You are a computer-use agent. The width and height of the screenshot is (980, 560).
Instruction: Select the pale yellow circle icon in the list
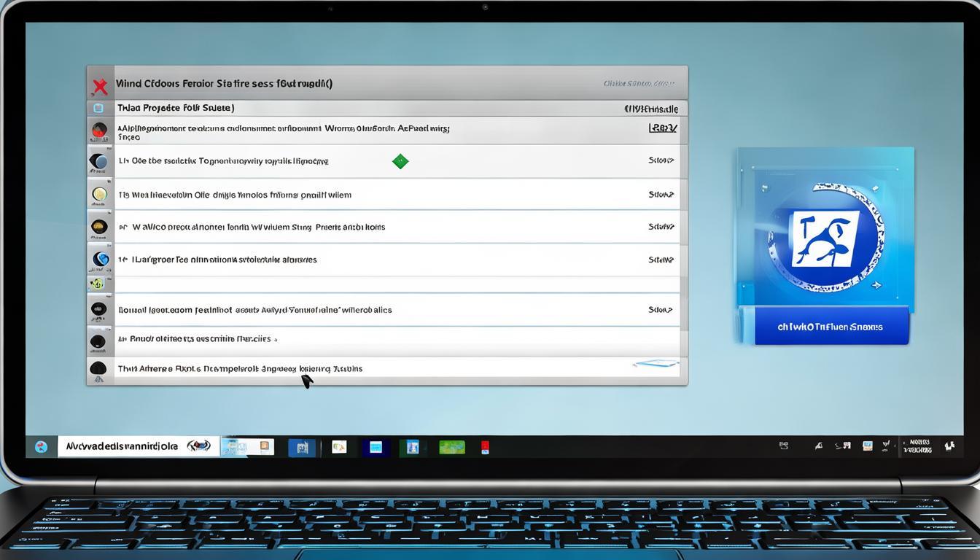click(x=99, y=195)
